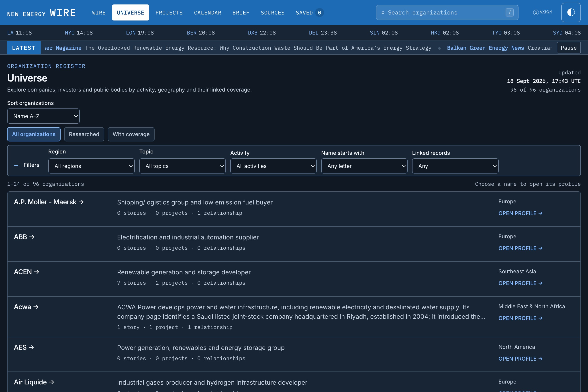Open the Linked records dropdown

point(455,166)
